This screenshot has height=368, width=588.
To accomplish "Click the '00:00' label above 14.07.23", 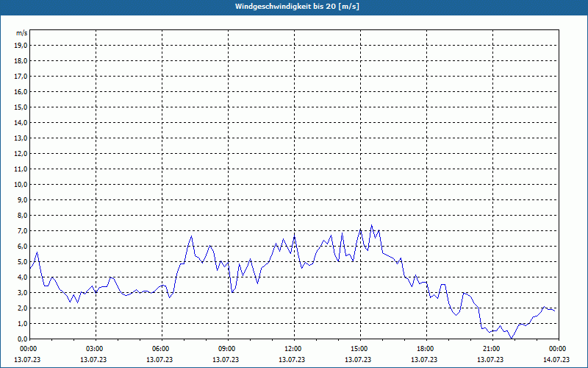I will click(x=559, y=349).
